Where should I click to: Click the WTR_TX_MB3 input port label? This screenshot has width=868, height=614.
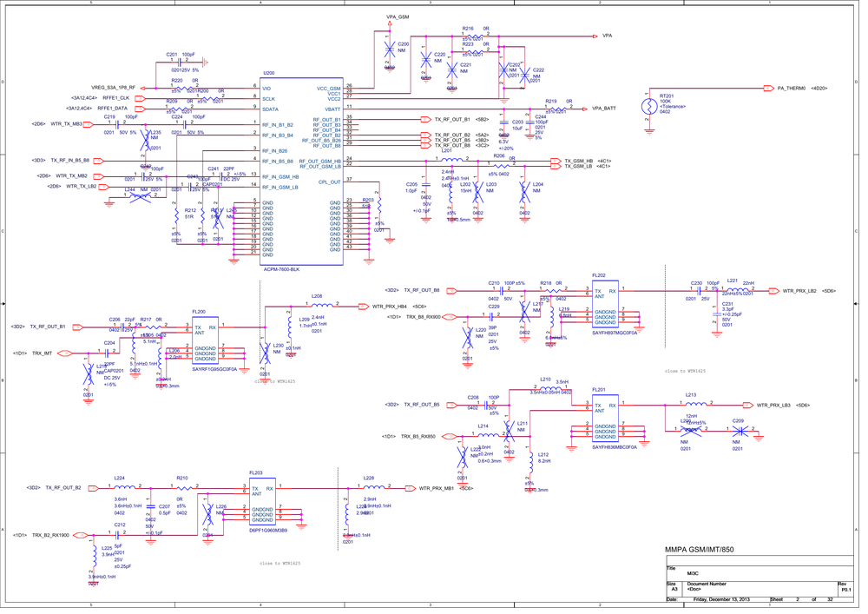(x=66, y=124)
